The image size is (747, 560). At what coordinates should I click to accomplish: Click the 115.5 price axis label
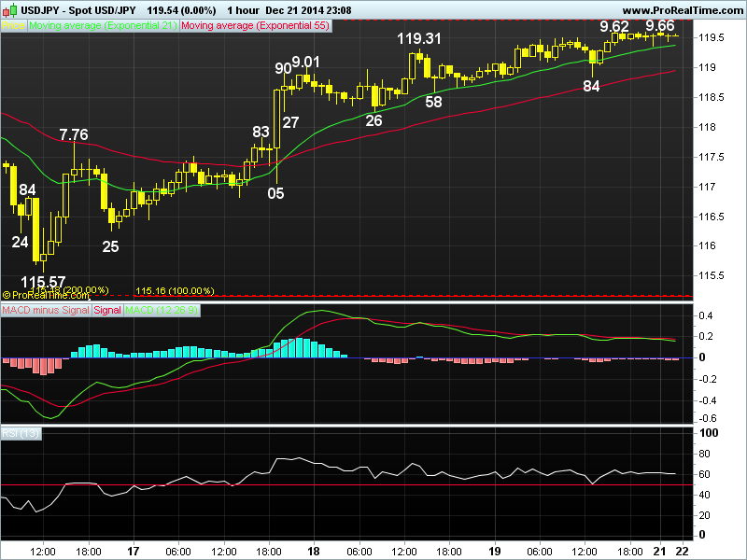pos(713,275)
